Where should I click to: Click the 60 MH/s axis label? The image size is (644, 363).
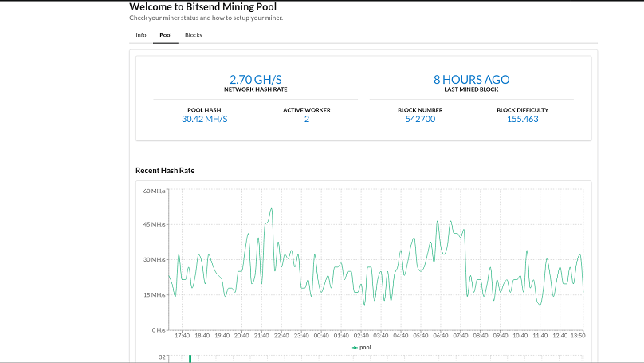154,191
